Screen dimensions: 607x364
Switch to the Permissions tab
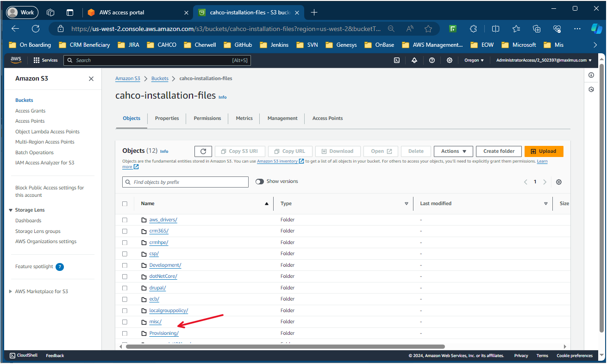pyautogui.click(x=207, y=119)
